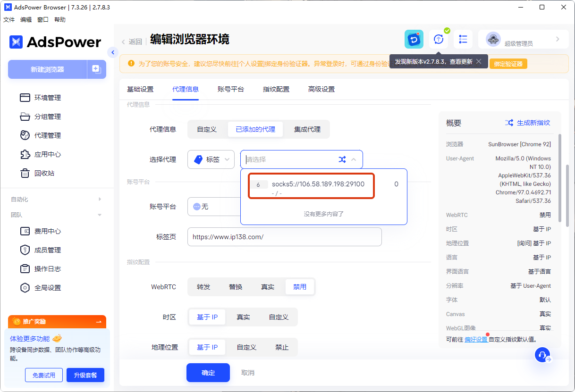
Task: Click the 标签页 URL input field
Action: coord(285,237)
